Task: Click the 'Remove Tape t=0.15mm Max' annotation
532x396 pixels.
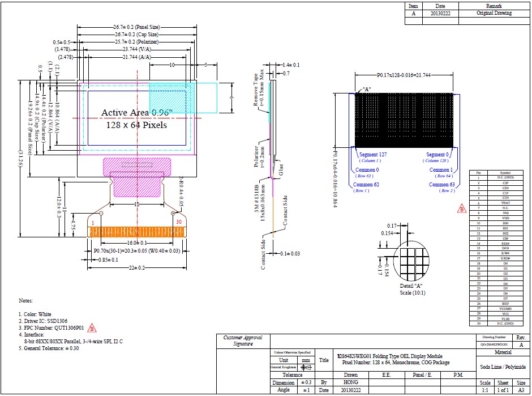Action: 258,88
